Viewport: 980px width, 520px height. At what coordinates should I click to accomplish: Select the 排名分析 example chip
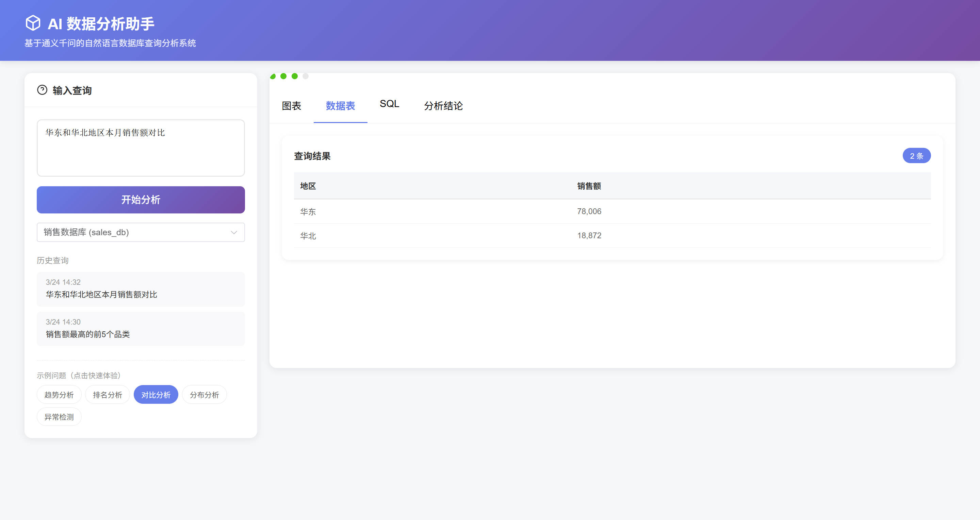[x=107, y=395]
